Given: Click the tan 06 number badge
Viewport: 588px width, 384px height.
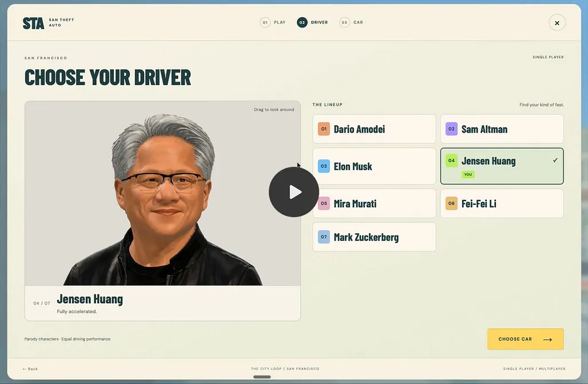Looking at the screenshot, I should tap(451, 203).
